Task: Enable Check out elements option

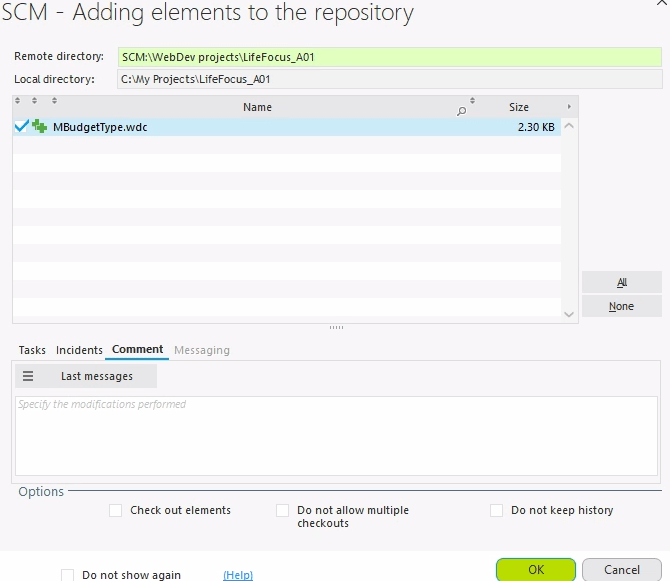Action: pyautogui.click(x=116, y=510)
